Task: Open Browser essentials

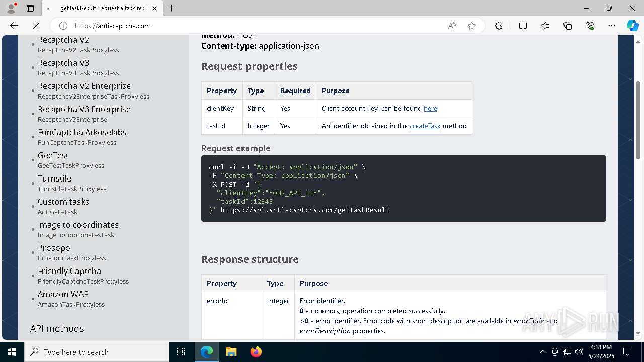Action: click(x=590, y=26)
